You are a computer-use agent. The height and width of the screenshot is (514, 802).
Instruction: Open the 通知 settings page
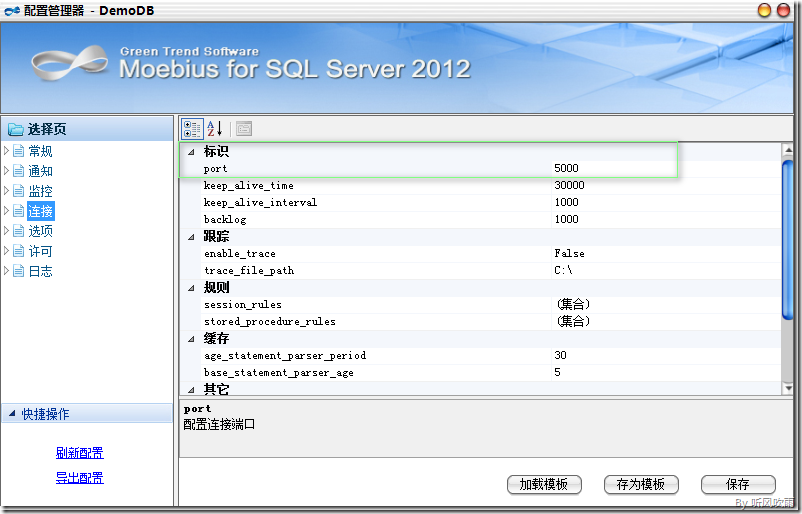tap(40, 171)
